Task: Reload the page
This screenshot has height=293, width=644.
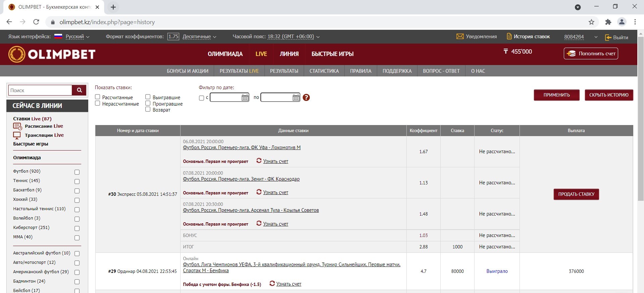Action: [36, 22]
